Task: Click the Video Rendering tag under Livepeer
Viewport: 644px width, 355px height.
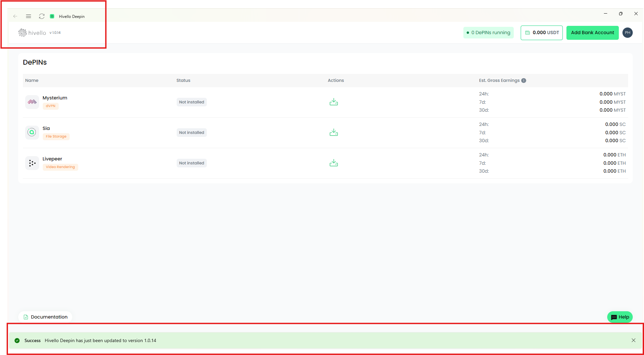Action: click(60, 167)
